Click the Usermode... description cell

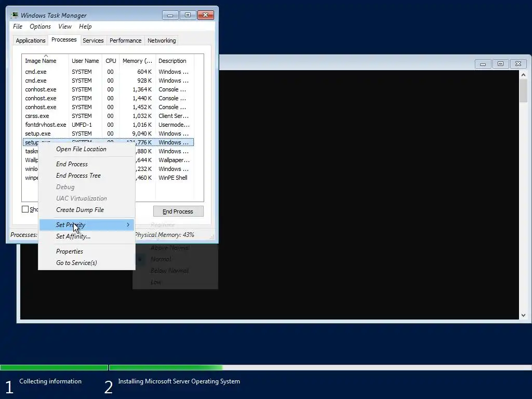[x=174, y=125]
